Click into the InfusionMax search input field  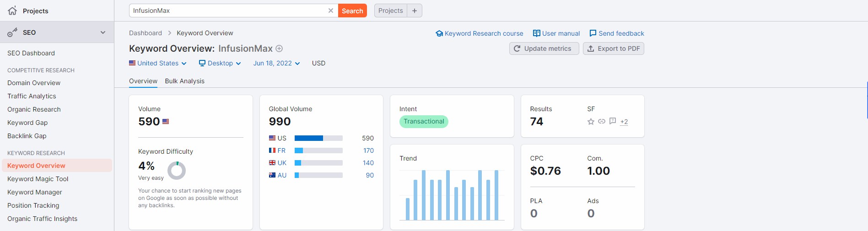click(229, 11)
